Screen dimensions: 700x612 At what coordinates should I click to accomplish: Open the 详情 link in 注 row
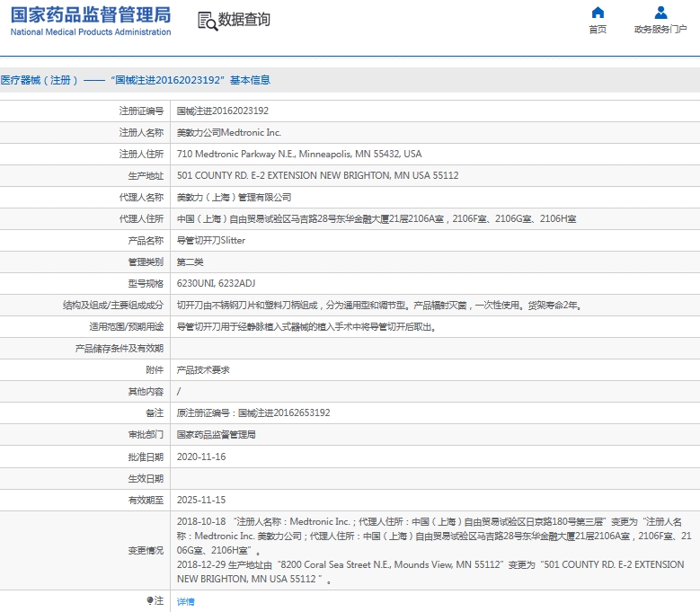186,601
